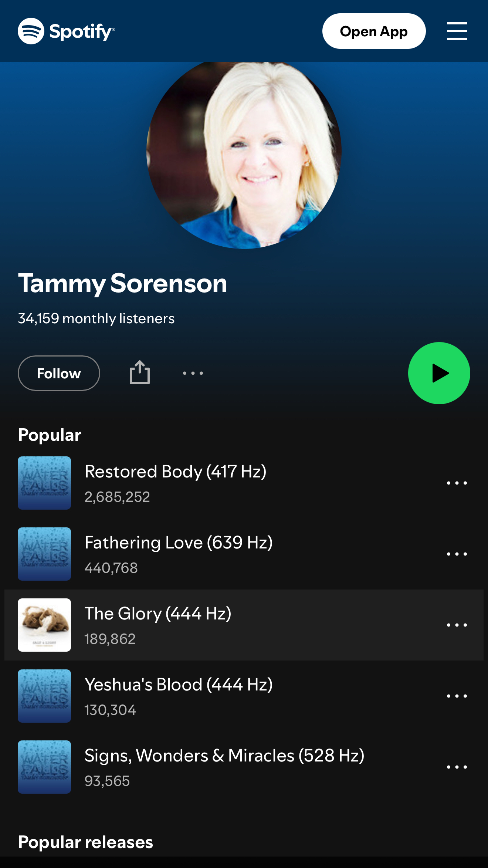
Task: Open options for Signs, Wonders & Miracles
Action: 457,767
